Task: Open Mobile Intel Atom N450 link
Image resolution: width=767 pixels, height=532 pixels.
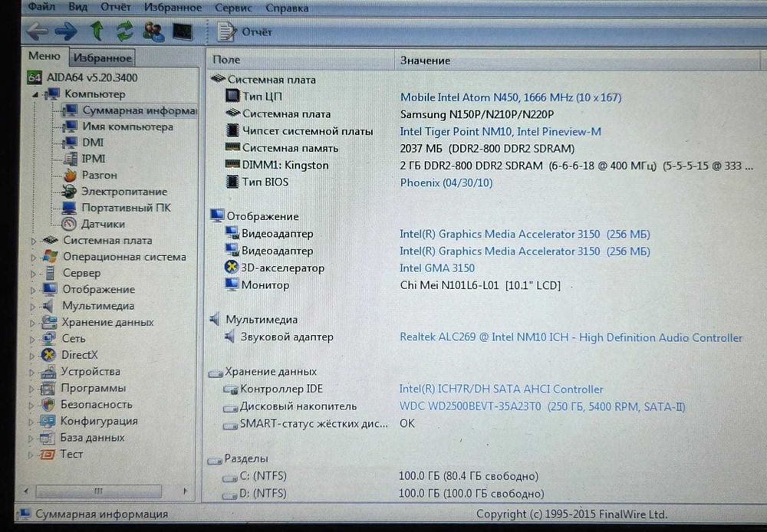Action: coord(511,97)
